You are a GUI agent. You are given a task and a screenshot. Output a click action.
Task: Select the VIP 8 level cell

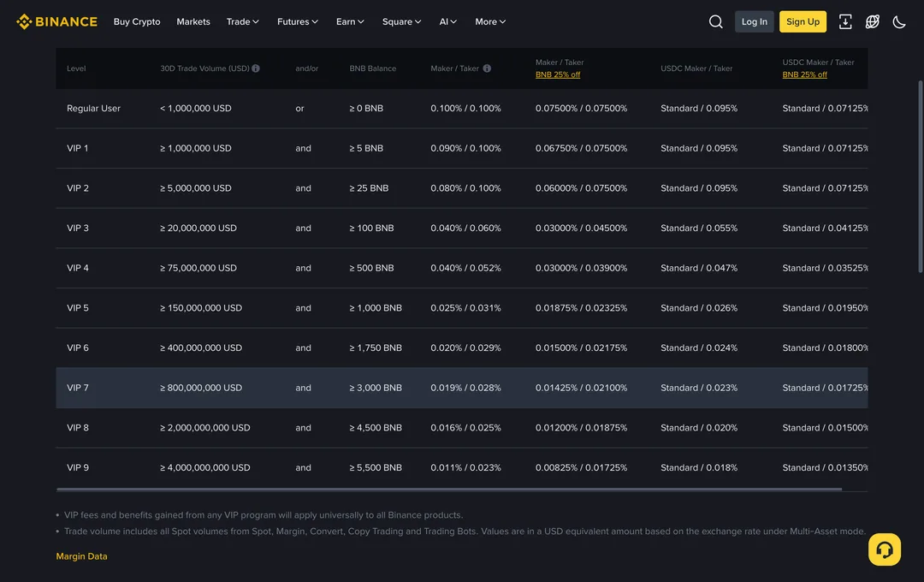pos(78,428)
